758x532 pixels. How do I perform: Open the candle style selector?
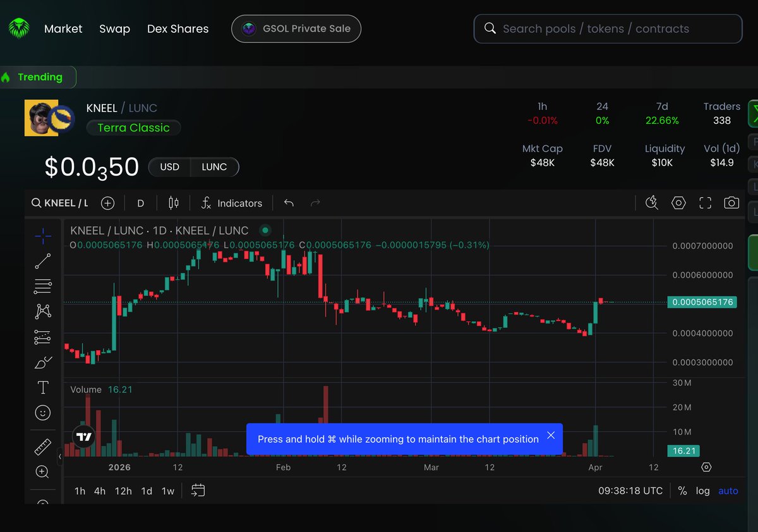[173, 203]
